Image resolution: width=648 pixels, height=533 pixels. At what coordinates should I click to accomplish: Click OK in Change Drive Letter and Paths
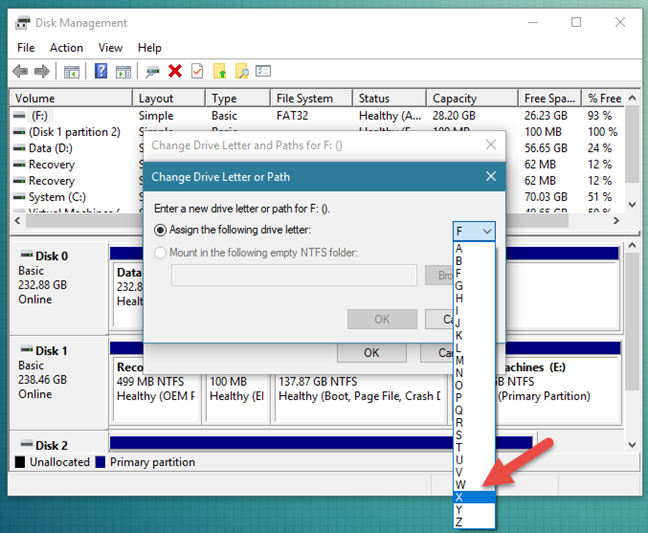point(372,353)
